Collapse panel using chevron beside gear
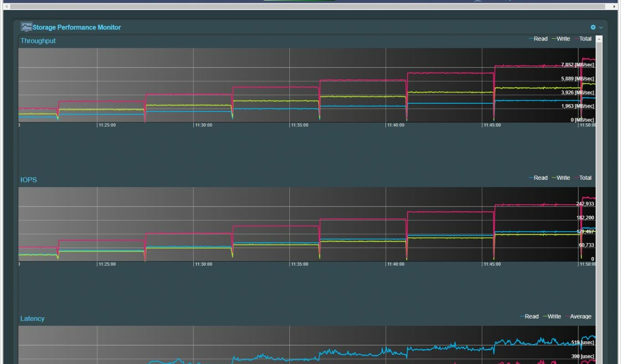Image resolution: width=621 pixels, height=364 pixels. pos(601,28)
